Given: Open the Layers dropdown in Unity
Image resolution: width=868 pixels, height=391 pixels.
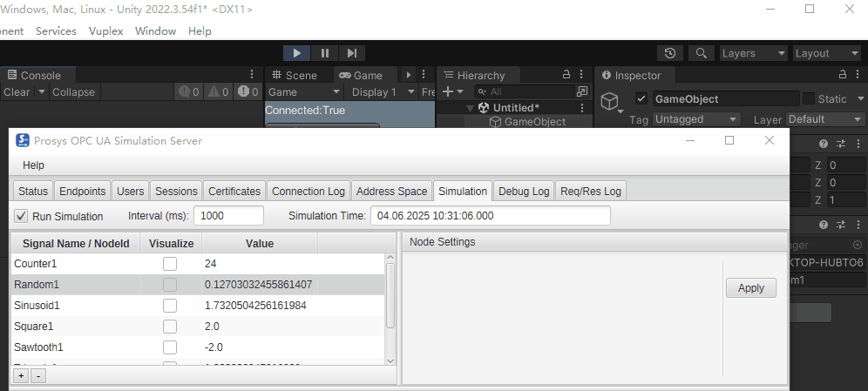Looking at the screenshot, I should coord(754,53).
